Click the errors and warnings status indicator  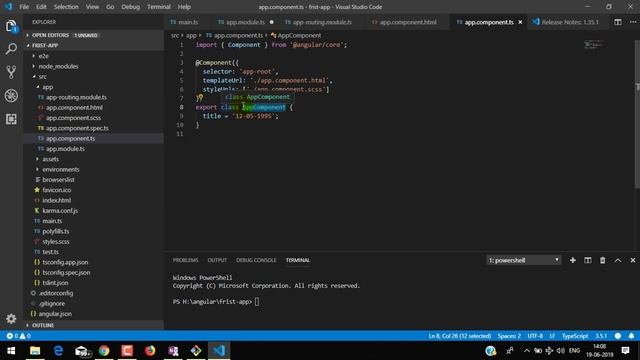(x=18, y=336)
